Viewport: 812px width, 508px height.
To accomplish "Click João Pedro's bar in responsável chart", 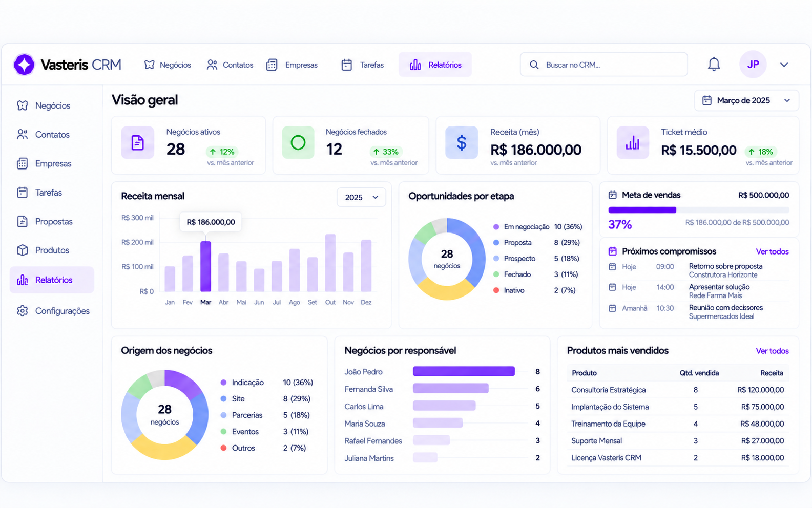I will click(464, 371).
